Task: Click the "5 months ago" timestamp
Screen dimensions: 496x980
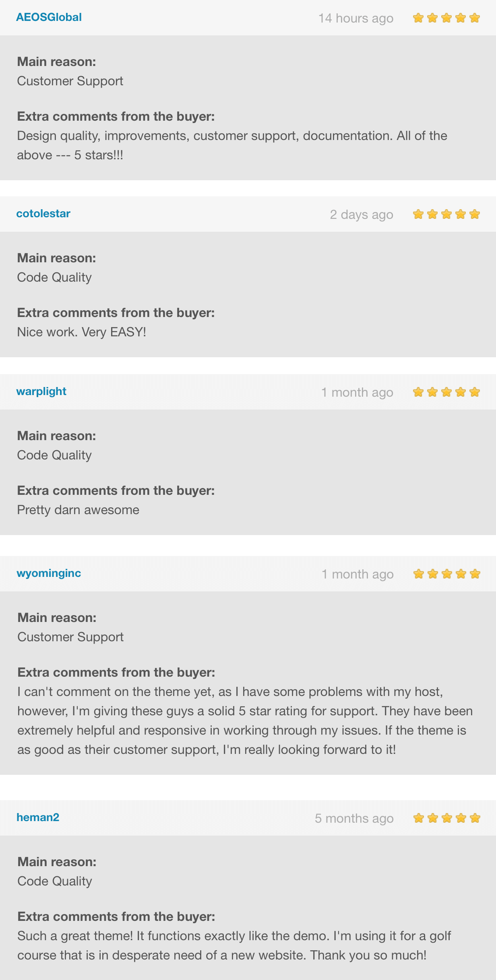Action: [x=354, y=819]
